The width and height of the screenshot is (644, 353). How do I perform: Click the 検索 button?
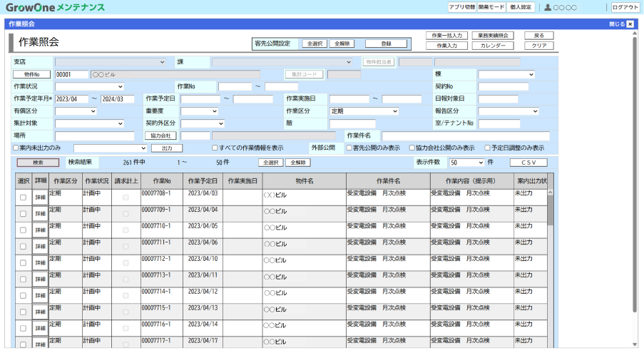[38, 163]
